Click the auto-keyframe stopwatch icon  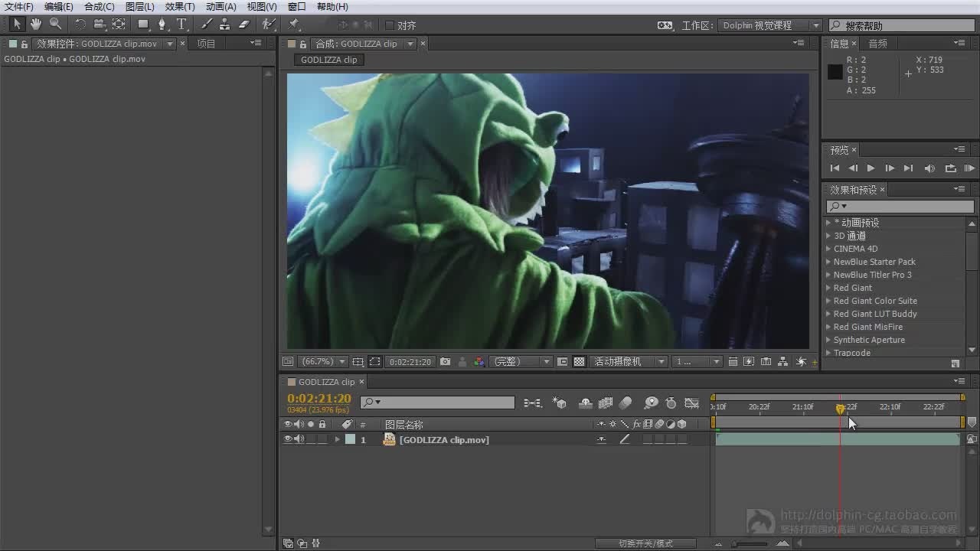[x=671, y=403]
